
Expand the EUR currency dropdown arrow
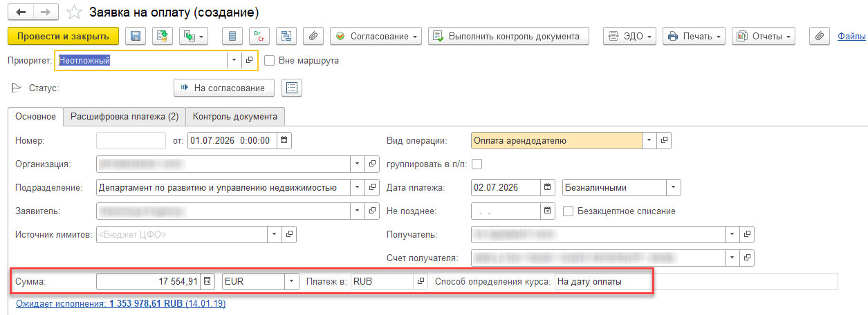[x=292, y=282]
